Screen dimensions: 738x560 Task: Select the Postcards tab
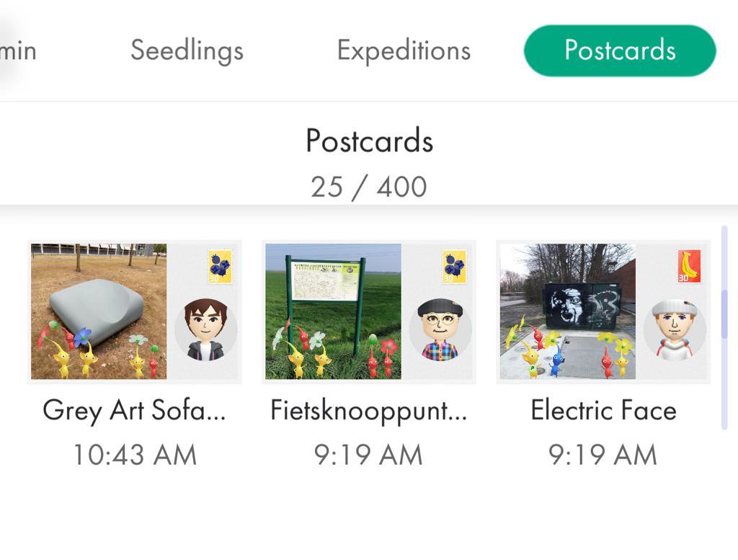[621, 50]
